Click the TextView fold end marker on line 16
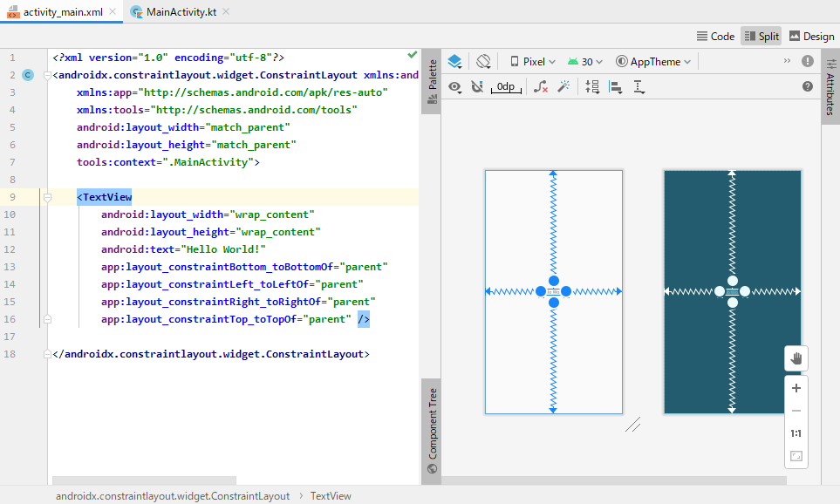The width and height of the screenshot is (840, 504). (x=47, y=319)
